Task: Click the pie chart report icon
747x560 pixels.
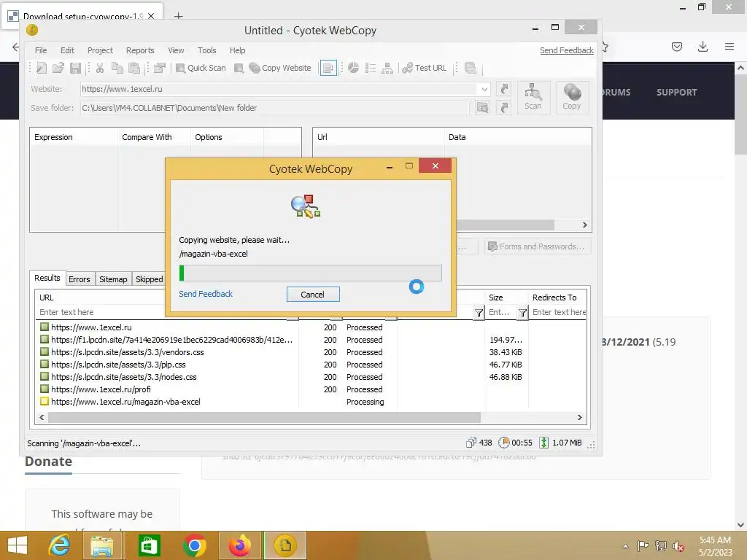Action: 353,68
